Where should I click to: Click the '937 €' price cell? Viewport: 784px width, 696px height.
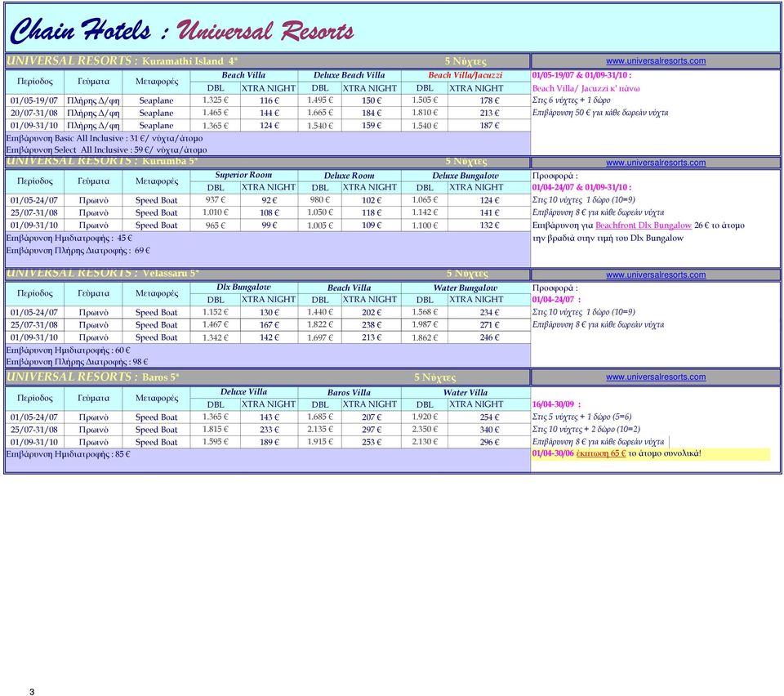click(215, 199)
